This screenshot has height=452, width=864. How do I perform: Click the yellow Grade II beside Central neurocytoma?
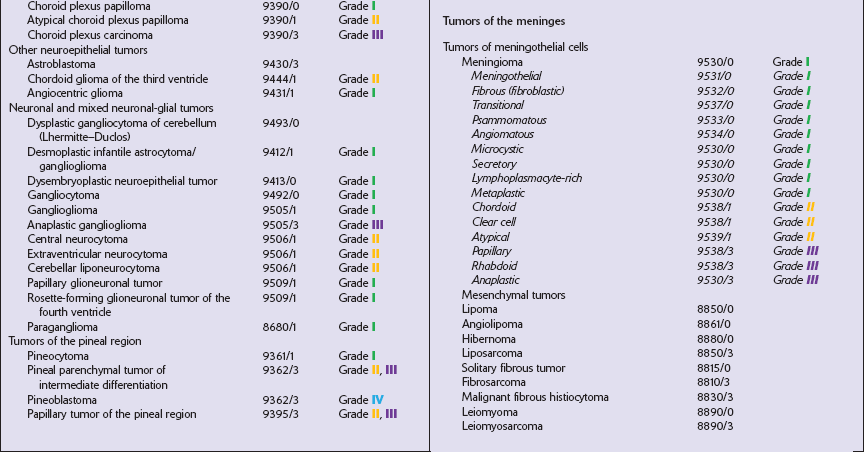click(359, 239)
